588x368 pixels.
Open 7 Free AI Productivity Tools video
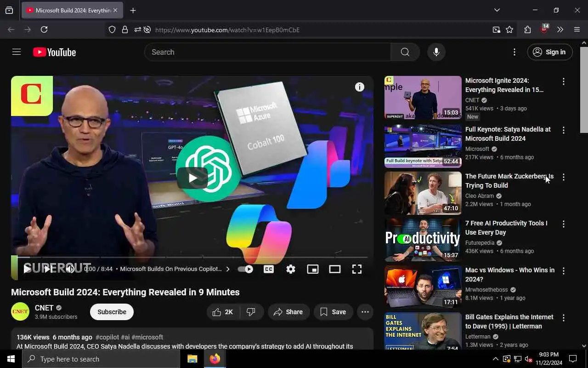[506, 228]
